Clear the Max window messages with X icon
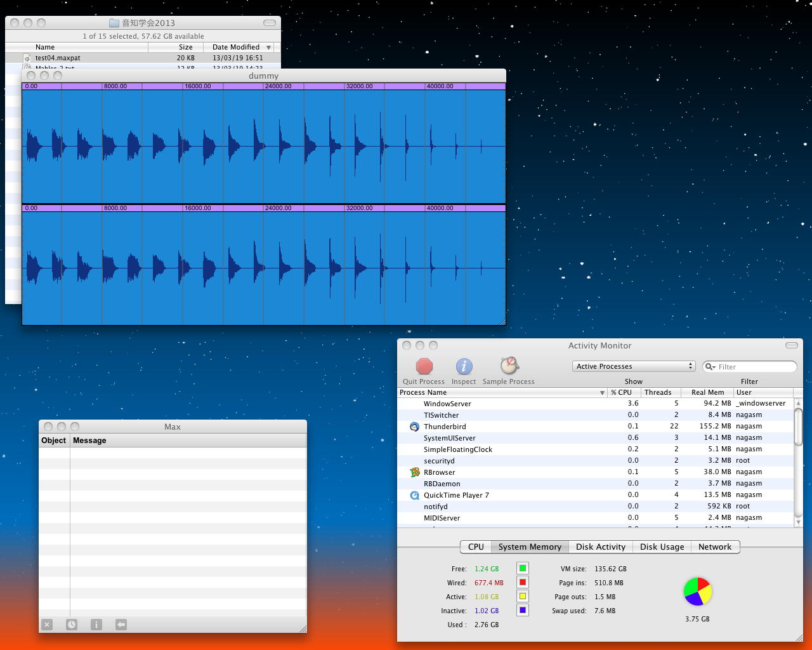The height and width of the screenshot is (650, 812). [47, 625]
